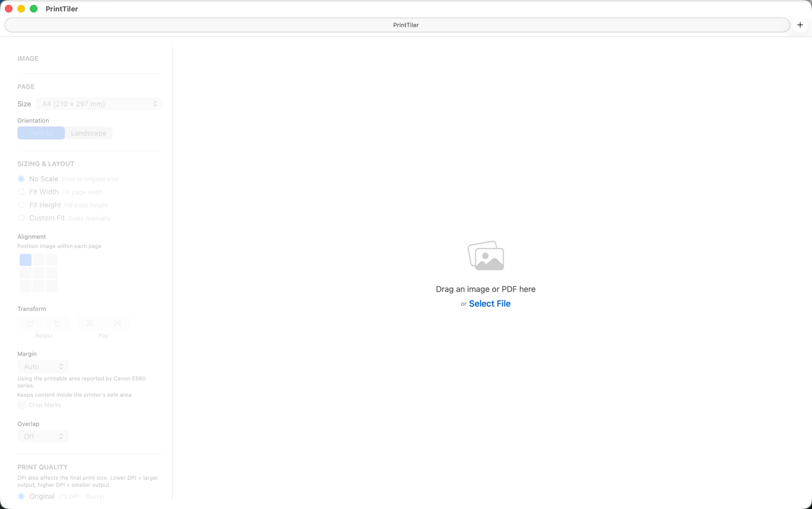Click the PAGE section heading
The image size is (812, 509).
click(26, 87)
